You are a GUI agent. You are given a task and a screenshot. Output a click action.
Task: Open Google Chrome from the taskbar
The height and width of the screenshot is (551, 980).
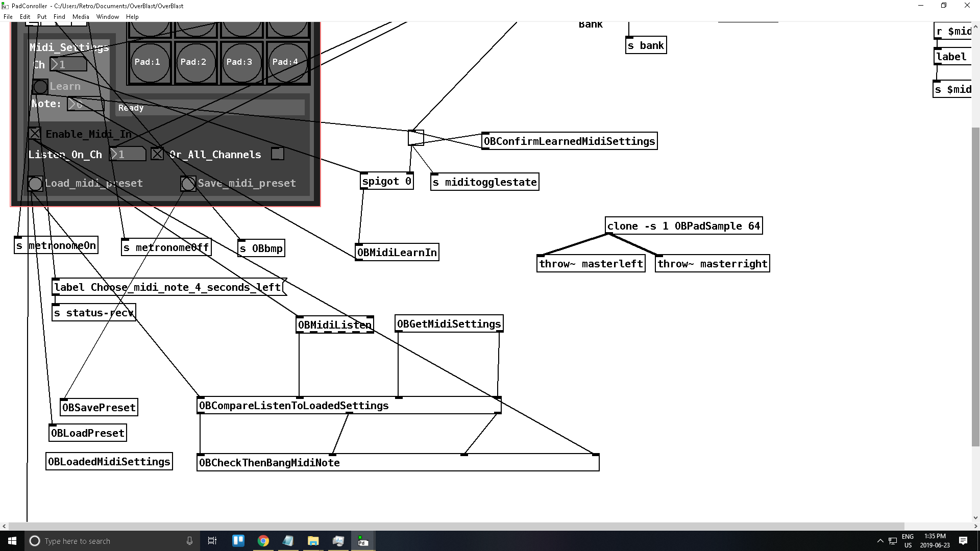pyautogui.click(x=263, y=541)
